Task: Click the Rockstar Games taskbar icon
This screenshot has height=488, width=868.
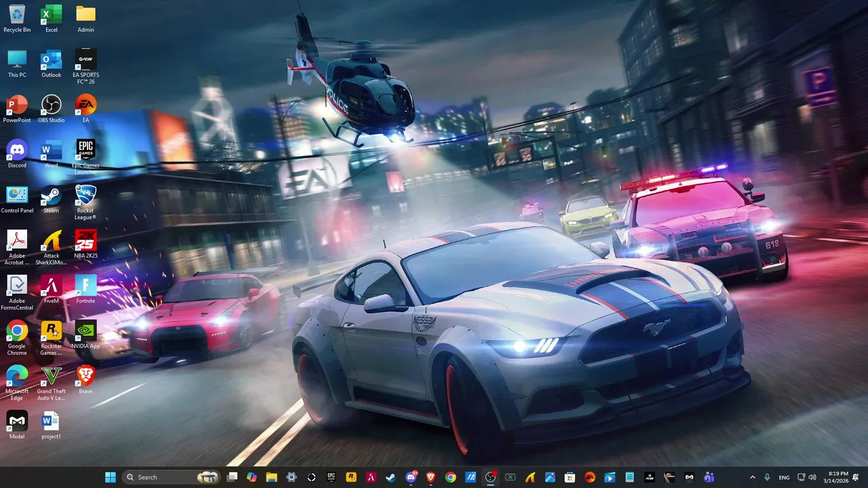Action: tap(351, 477)
